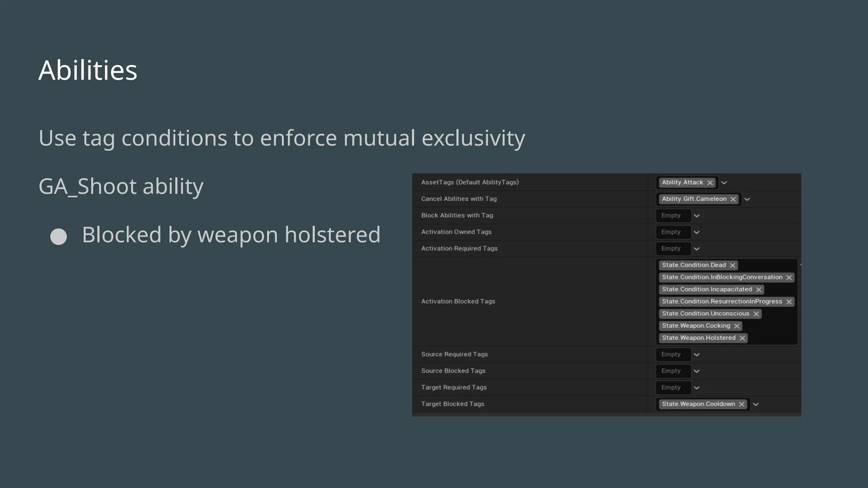868x488 pixels.
Task: Remove the Ability.Gift.Cameleon tag
Action: pyautogui.click(x=733, y=199)
